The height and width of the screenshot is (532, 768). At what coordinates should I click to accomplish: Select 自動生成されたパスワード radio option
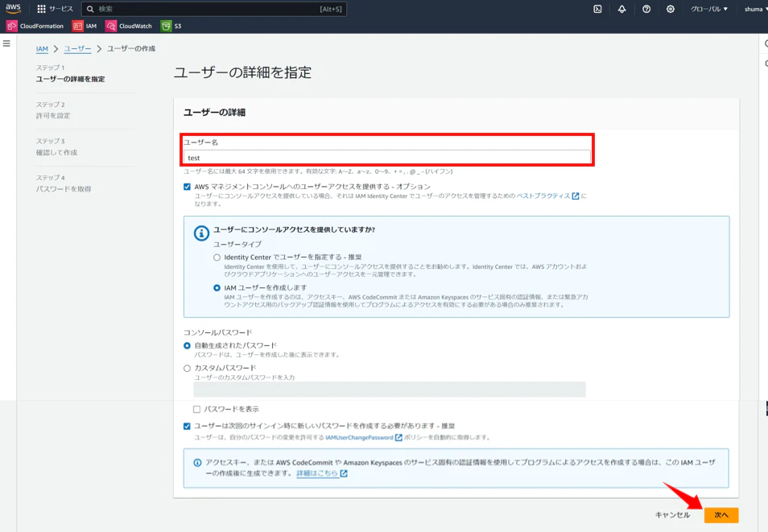tap(187, 346)
